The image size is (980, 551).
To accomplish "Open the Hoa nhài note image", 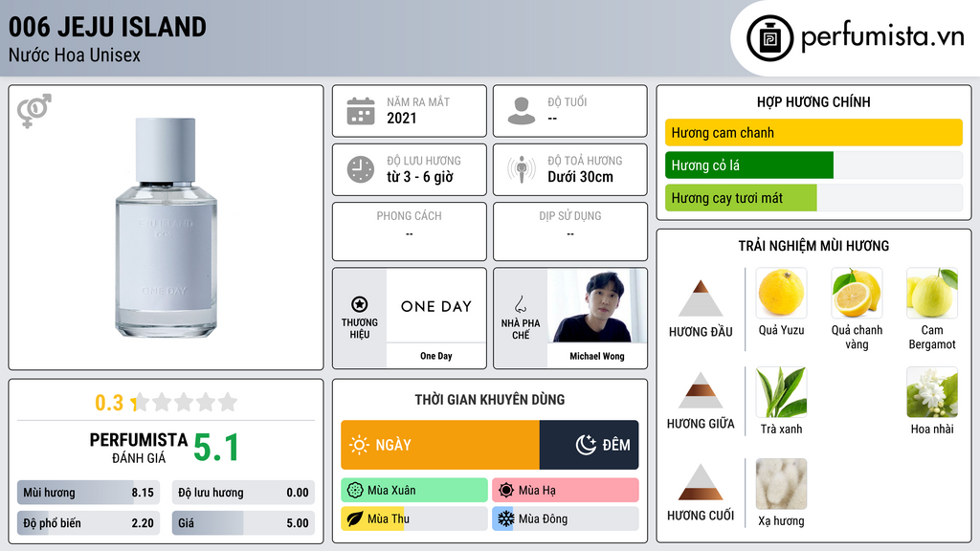I will [x=932, y=391].
